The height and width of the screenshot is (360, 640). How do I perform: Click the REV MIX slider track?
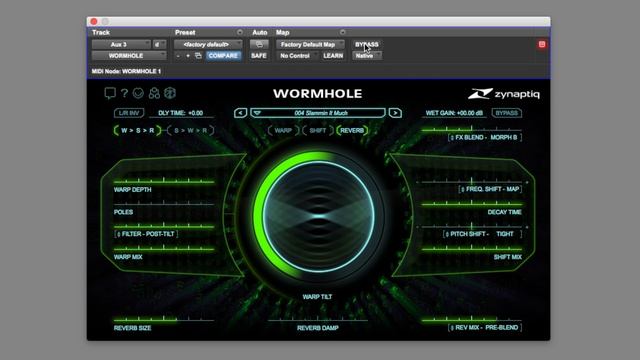point(471,319)
